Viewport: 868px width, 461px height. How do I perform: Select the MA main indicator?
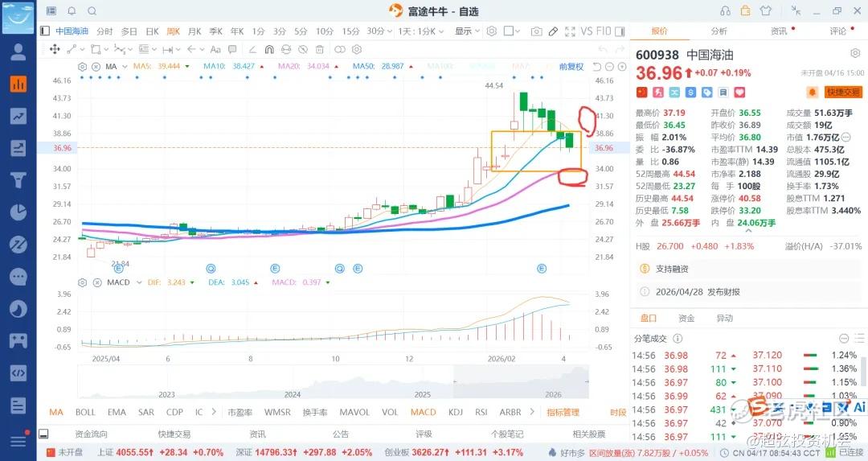tap(56, 412)
